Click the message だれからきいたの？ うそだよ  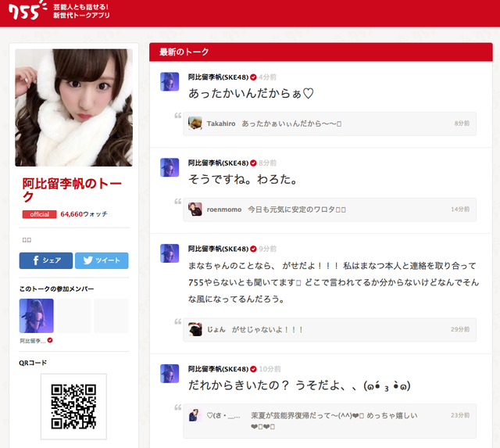(299, 385)
